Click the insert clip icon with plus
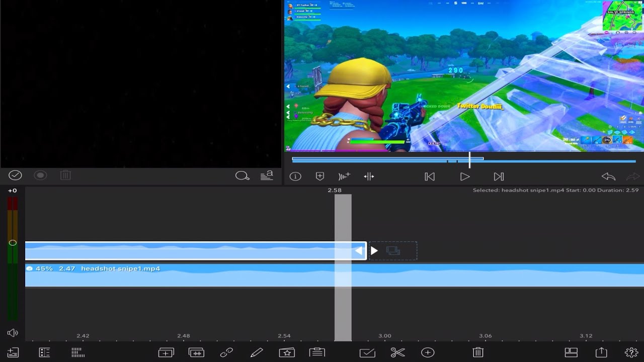644x362 pixels. pyautogui.click(x=166, y=352)
